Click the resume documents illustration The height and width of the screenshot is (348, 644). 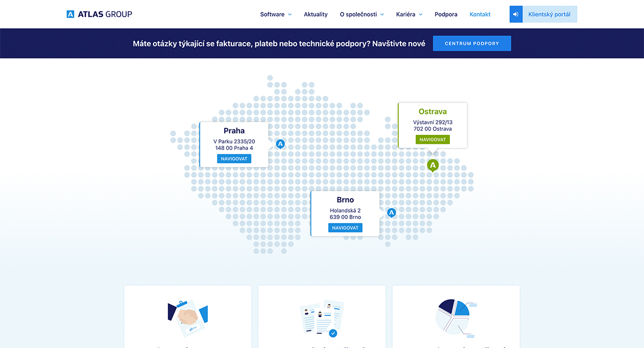[321, 318]
